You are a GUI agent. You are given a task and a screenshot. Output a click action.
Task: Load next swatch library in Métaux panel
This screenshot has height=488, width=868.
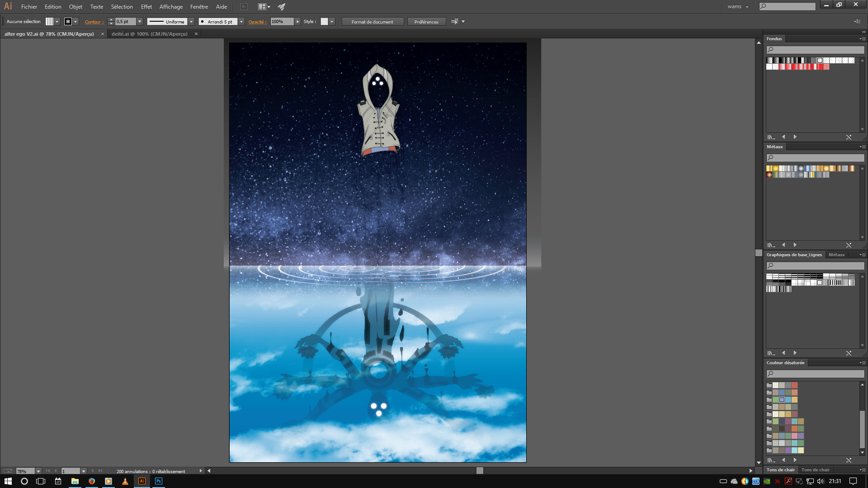[795, 245]
